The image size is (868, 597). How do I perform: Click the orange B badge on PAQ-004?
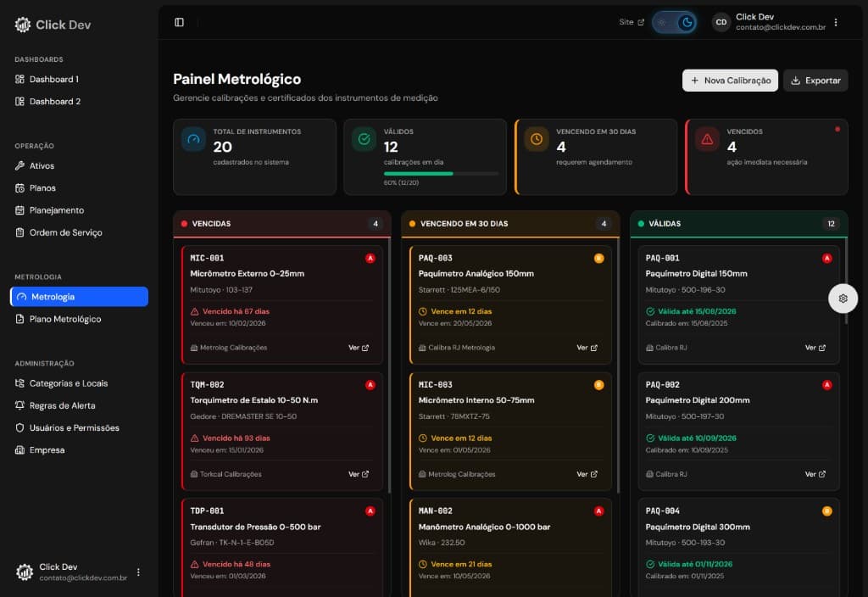826,511
